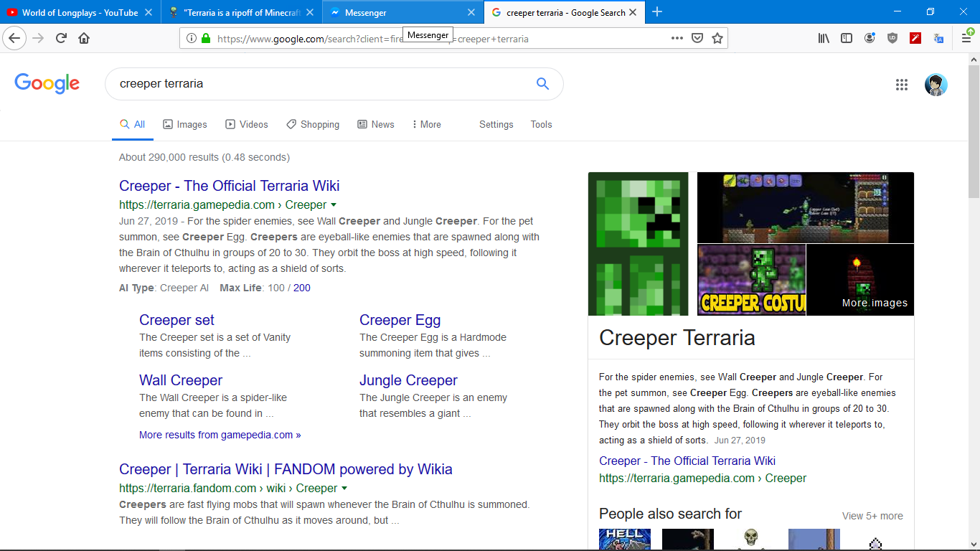Open the Creeper Egg sitelink
Viewport: 980px width, 551px height.
pyautogui.click(x=400, y=320)
